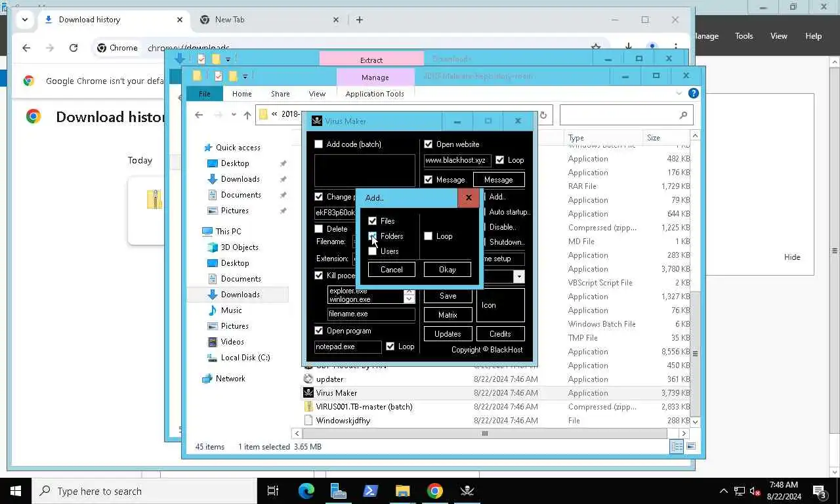Click the File Explorer search box
Image resolution: width=840 pixels, height=504 pixels.
coord(626,115)
